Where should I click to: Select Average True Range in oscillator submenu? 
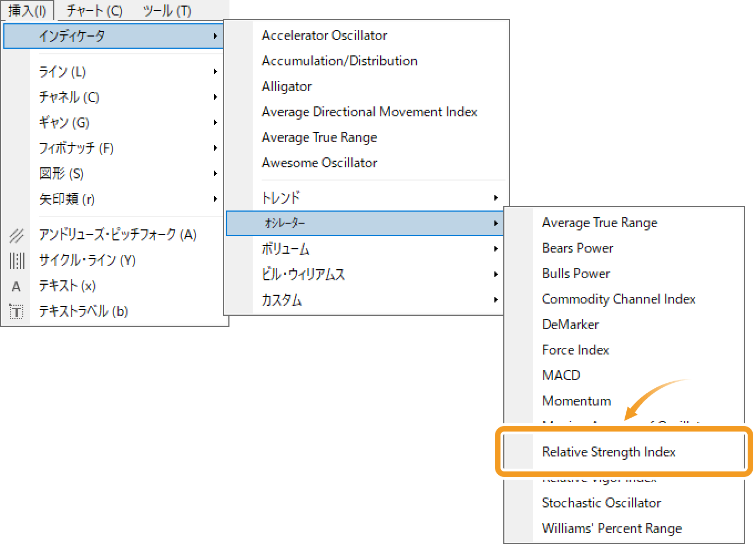tap(600, 223)
